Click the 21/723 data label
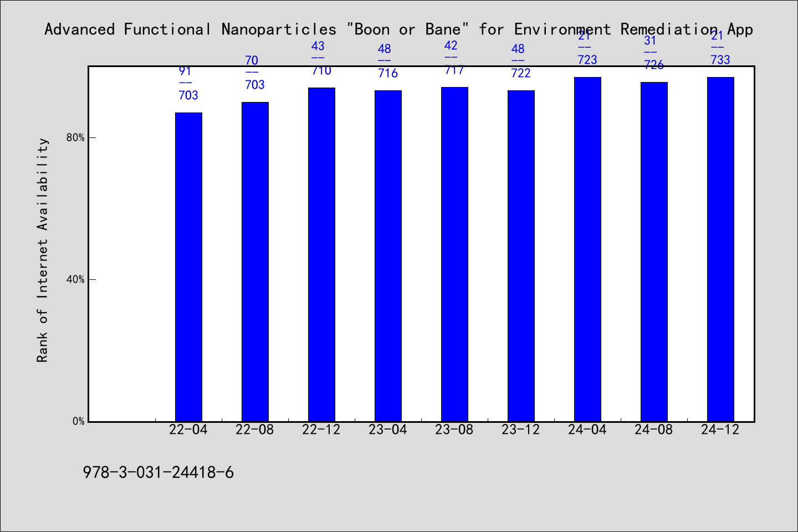The image size is (798, 532). tap(587, 48)
